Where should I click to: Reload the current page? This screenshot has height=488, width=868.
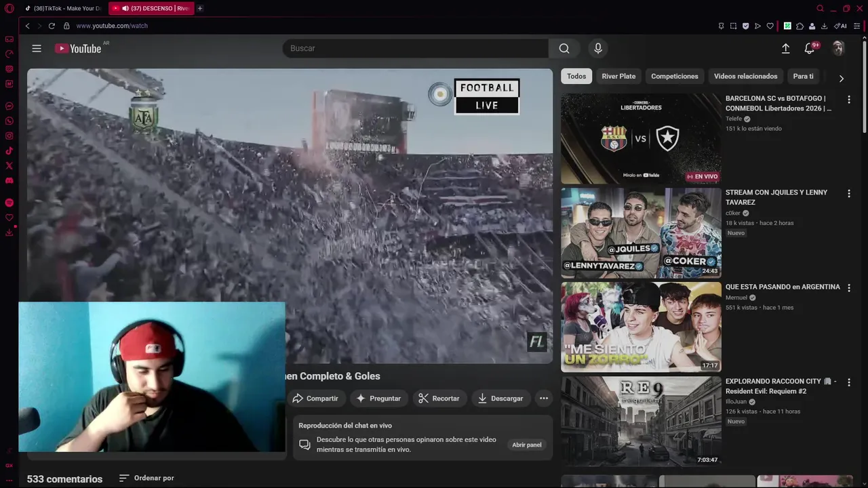coord(52,26)
